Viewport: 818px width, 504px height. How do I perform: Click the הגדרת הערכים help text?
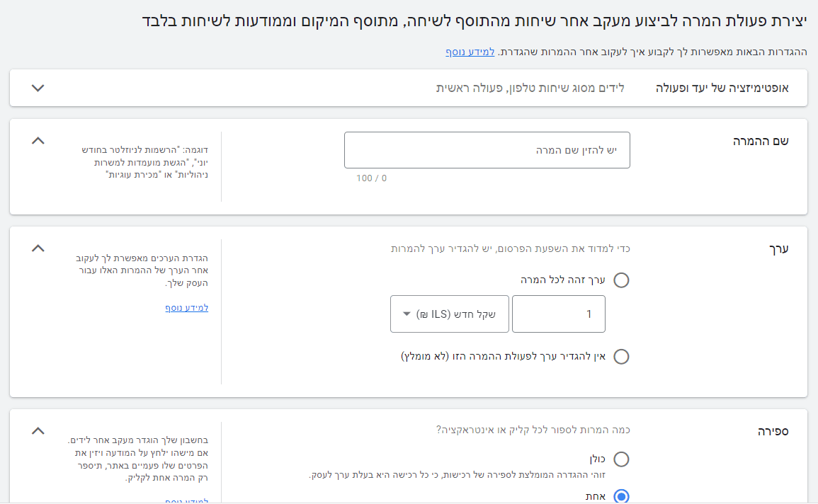(142, 270)
